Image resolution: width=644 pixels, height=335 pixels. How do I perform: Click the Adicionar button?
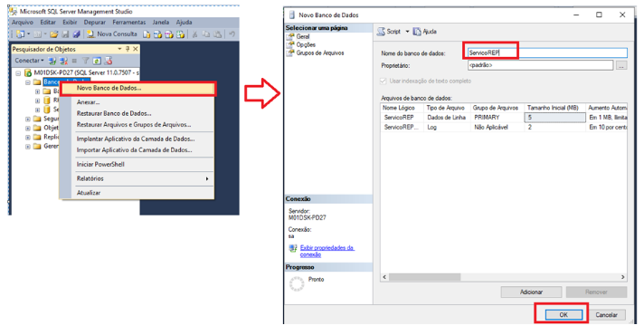pyautogui.click(x=531, y=292)
